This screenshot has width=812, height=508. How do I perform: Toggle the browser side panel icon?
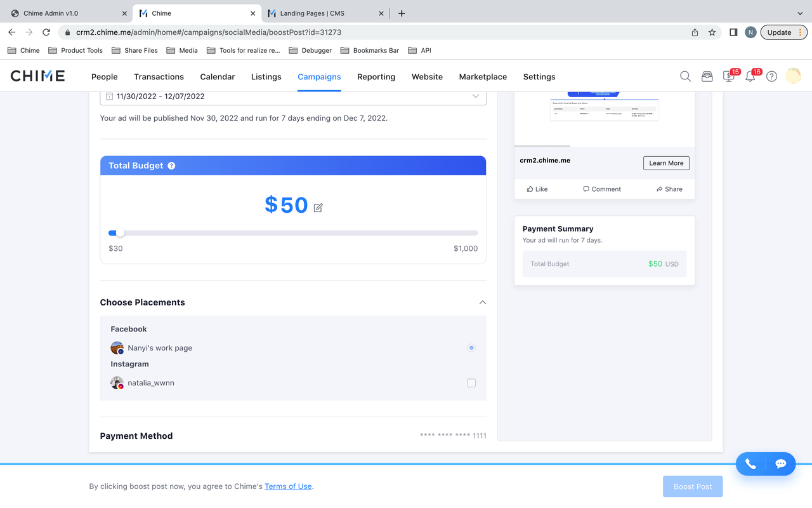(x=733, y=32)
